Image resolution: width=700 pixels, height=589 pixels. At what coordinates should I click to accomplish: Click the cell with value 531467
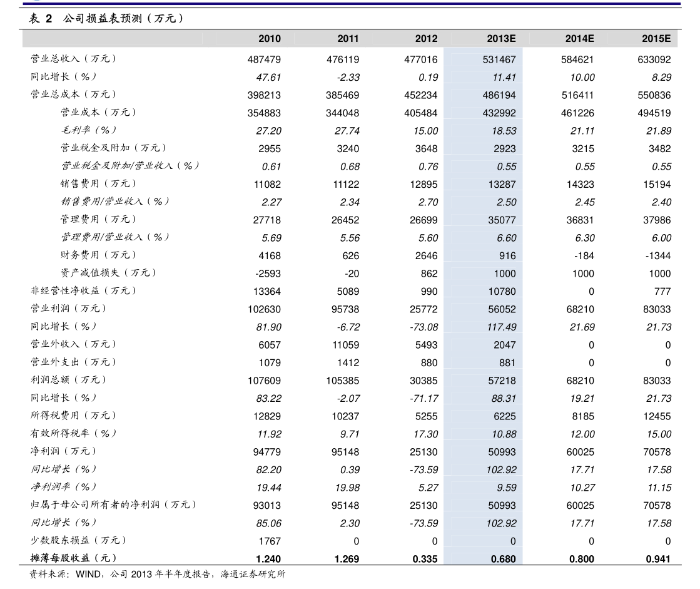click(499, 59)
